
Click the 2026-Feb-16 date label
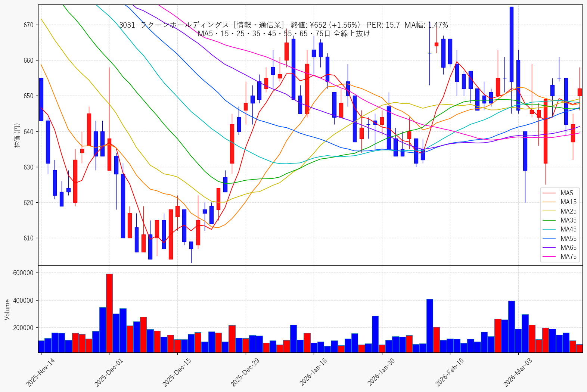click(x=450, y=372)
